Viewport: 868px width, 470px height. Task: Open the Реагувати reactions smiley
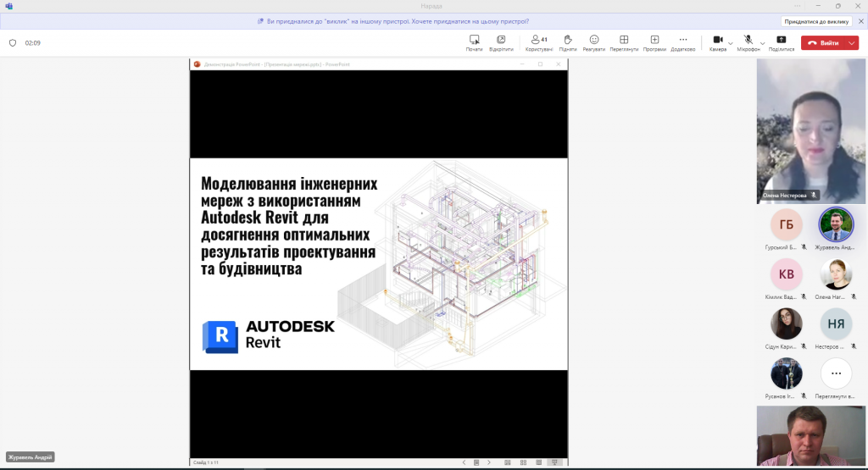[594, 40]
